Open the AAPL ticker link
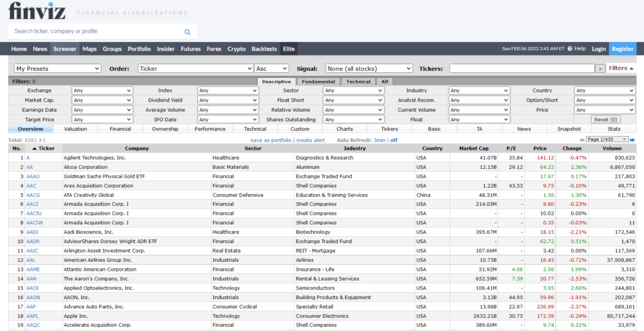Viewport: 644px width, 331px height. [33, 316]
